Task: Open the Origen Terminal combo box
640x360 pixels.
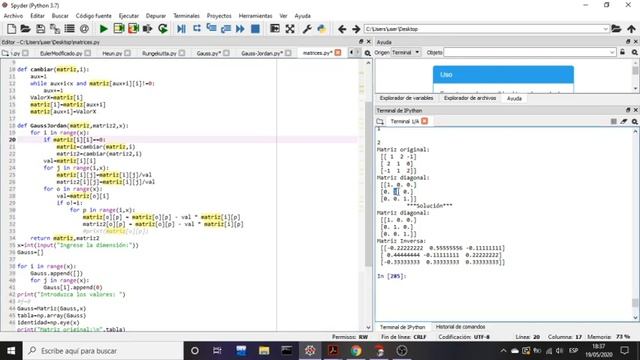Action: (x=406, y=52)
